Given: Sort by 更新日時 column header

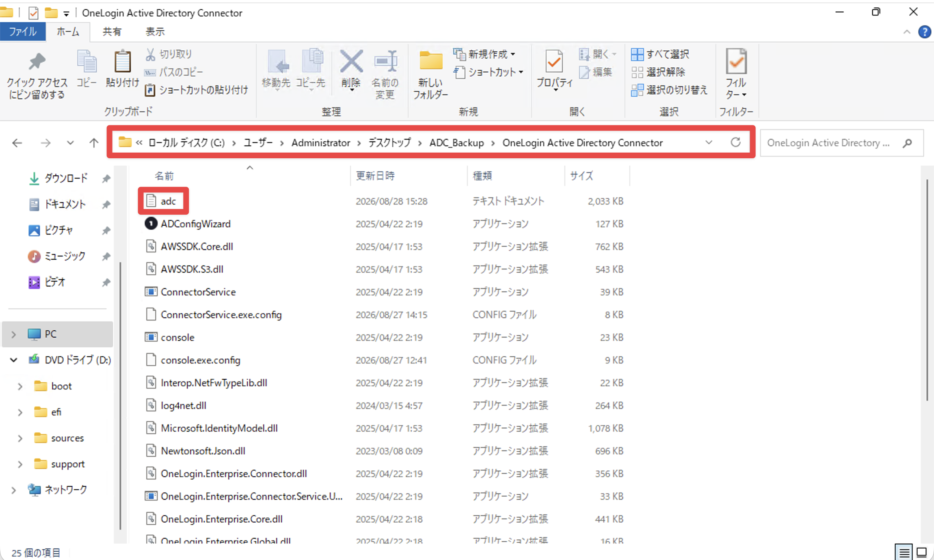Looking at the screenshot, I should coord(375,176).
